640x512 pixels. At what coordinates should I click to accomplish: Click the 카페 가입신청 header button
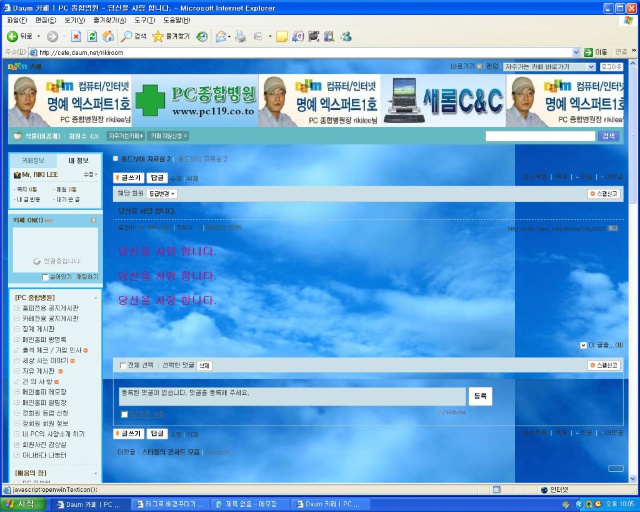click(168, 136)
